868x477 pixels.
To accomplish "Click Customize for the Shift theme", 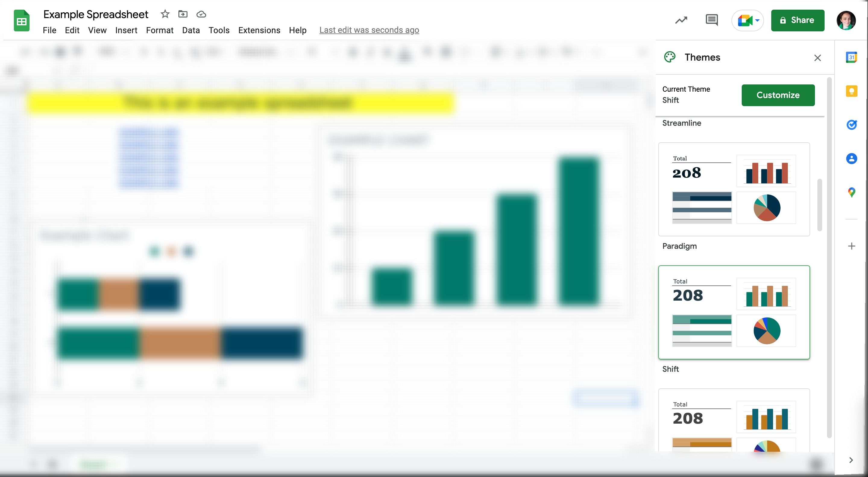I will 778,95.
